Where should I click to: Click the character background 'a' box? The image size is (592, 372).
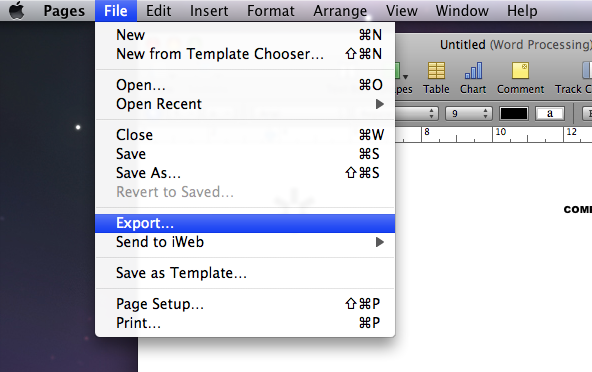[550, 113]
